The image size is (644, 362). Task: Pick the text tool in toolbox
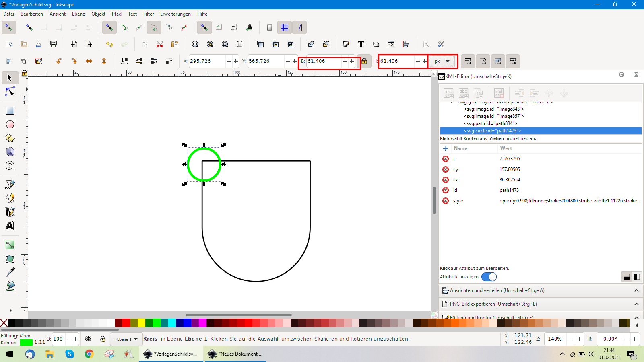(x=10, y=226)
